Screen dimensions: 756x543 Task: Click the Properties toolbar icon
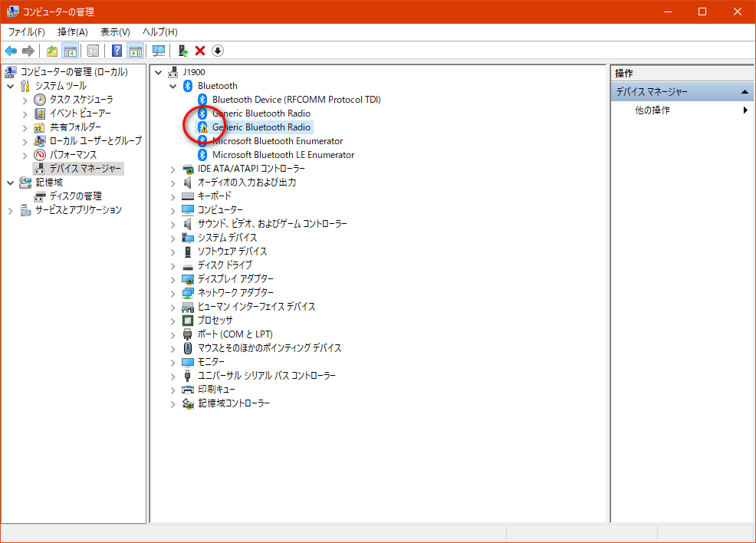click(x=93, y=51)
